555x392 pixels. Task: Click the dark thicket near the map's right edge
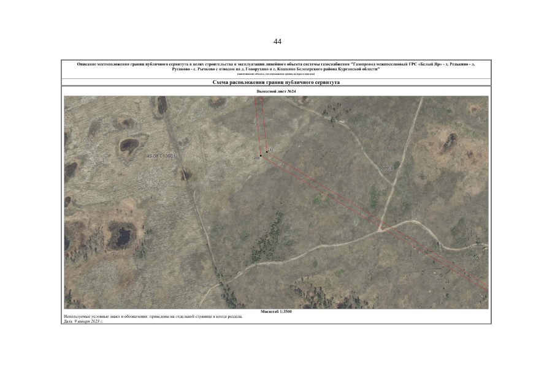point(450,143)
